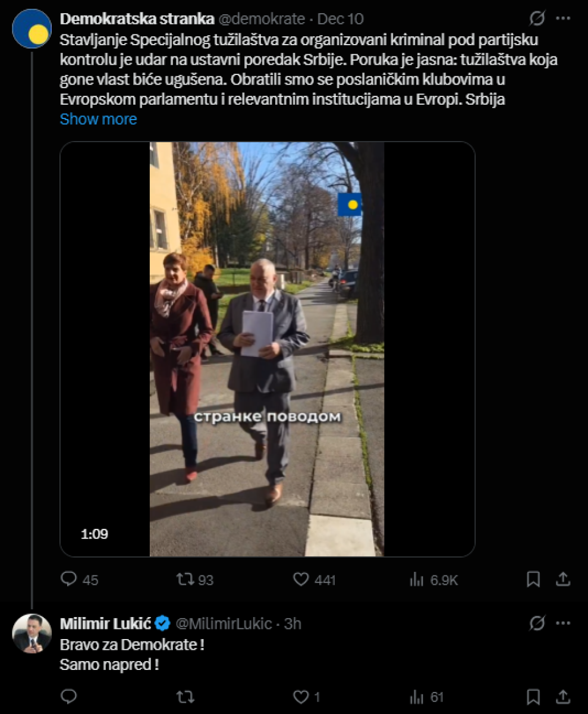Bookmark the Demokratska stranka post

[533, 579]
